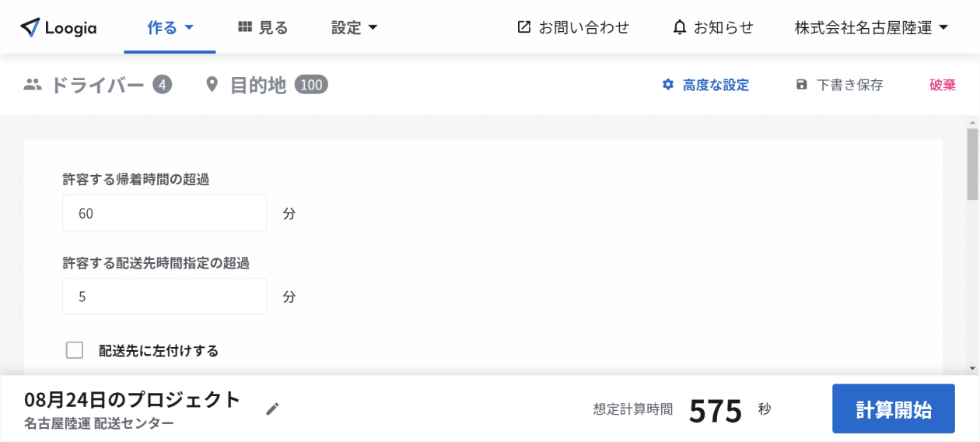Click the people icon beside ドライバー
The width and height of the screenshot is (980, 442).
tap(33, 85)
